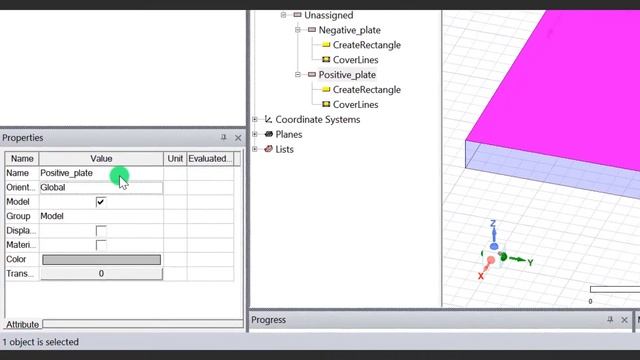Close the Progress panel
Viewport: 640px width, 360px height.
[x=624, y=320]
